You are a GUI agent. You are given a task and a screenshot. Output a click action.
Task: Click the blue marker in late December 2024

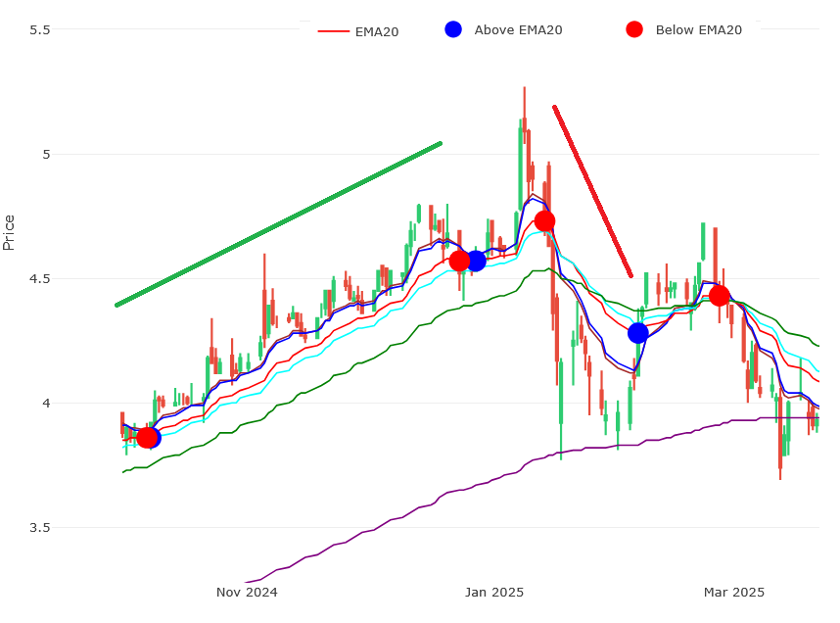coord(476,261)
